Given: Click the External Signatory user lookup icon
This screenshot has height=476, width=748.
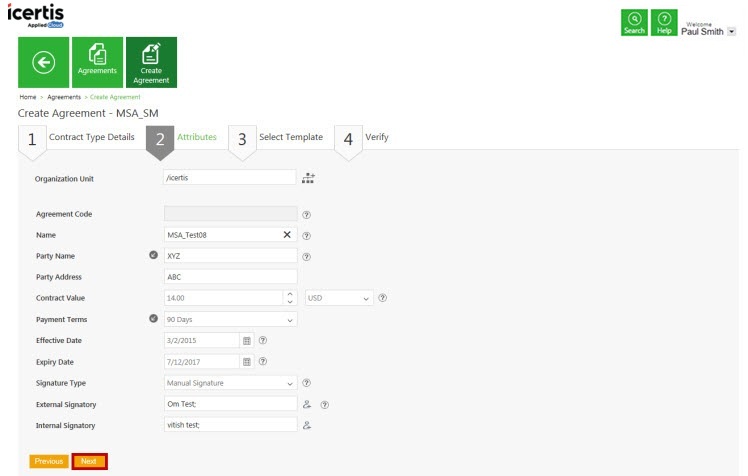Looking at the screenshot, I should coord(307,404).
